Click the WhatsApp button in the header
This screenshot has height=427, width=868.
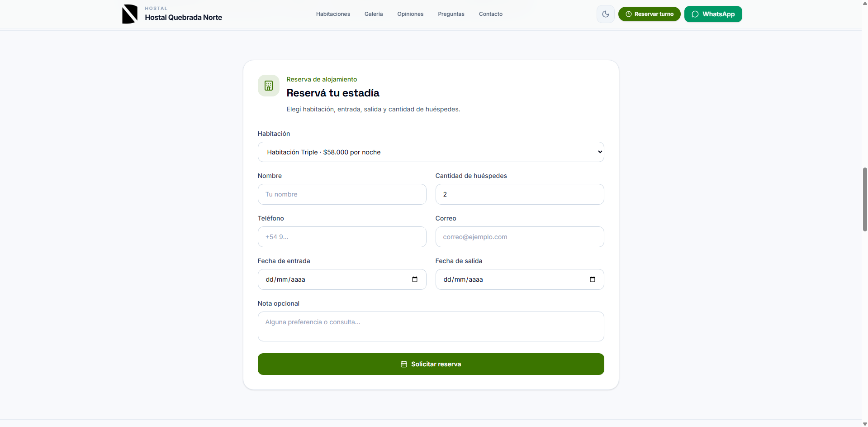pos(713,14)
